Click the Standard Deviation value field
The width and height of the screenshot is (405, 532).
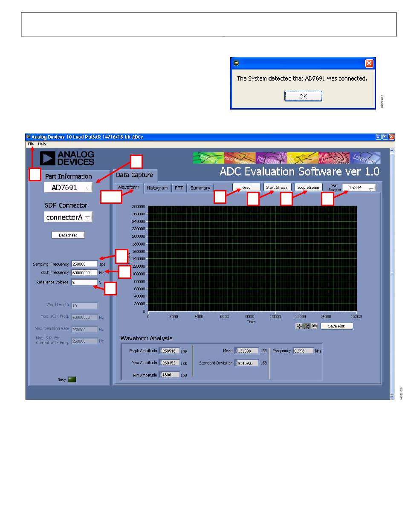[246, 363]
